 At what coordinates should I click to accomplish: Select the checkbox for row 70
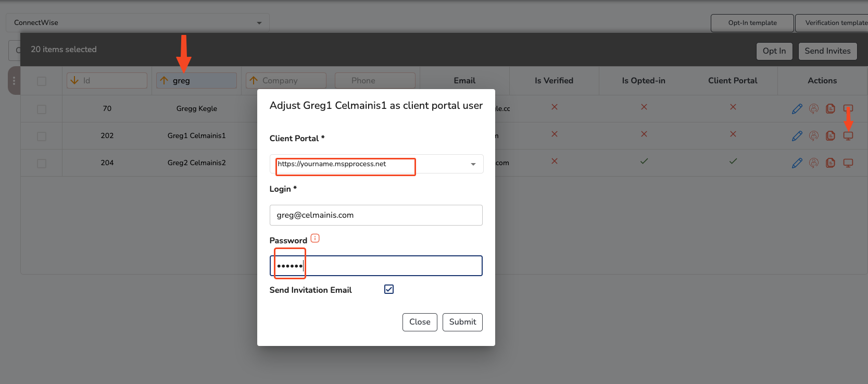(42, 109)
